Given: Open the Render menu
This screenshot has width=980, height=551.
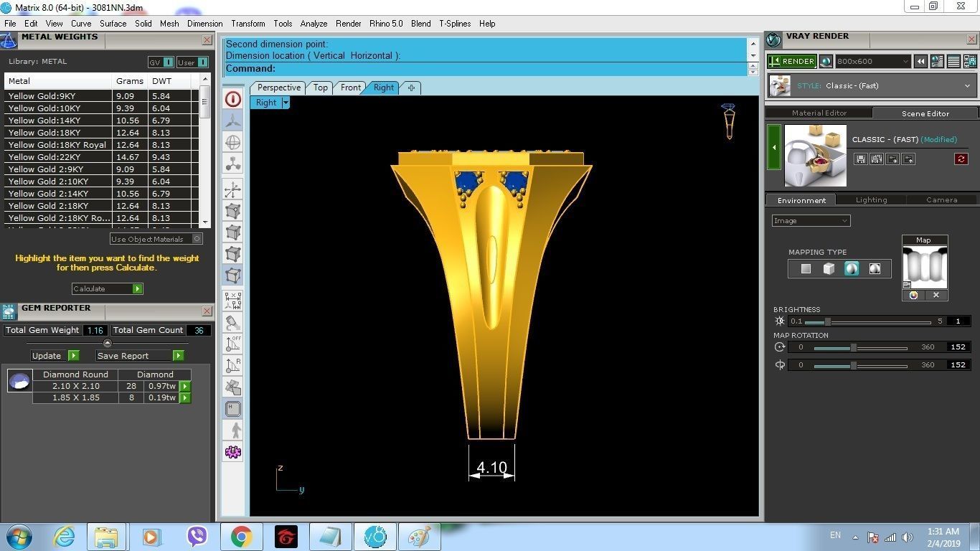Looking at the screenshot, I should (349, 24).
